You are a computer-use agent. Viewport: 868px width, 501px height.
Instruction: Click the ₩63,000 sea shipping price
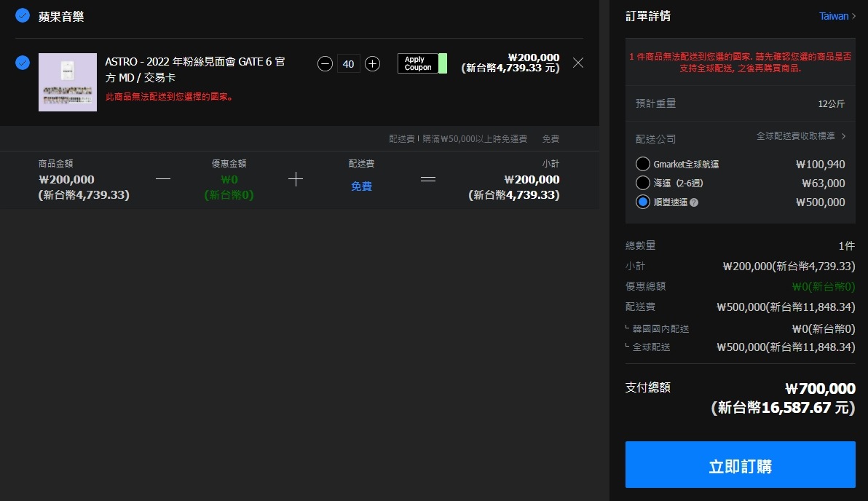tap(824, 183)
